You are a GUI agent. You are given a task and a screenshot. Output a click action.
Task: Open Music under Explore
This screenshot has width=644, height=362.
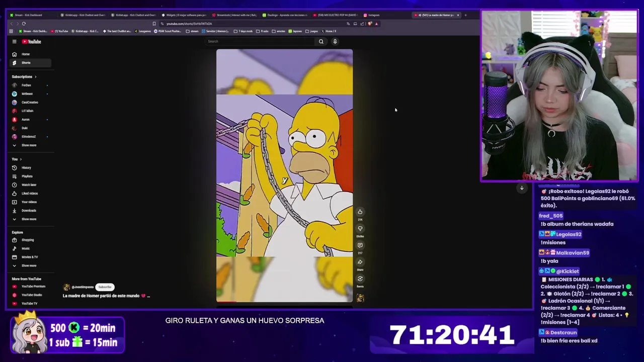point(30,248)
